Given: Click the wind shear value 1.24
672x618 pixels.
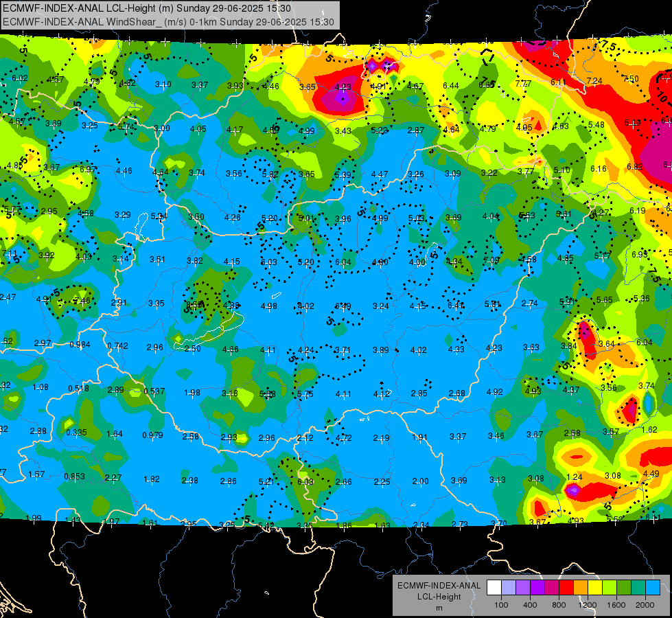Looking at the screenshot, I should coord(575,477).
